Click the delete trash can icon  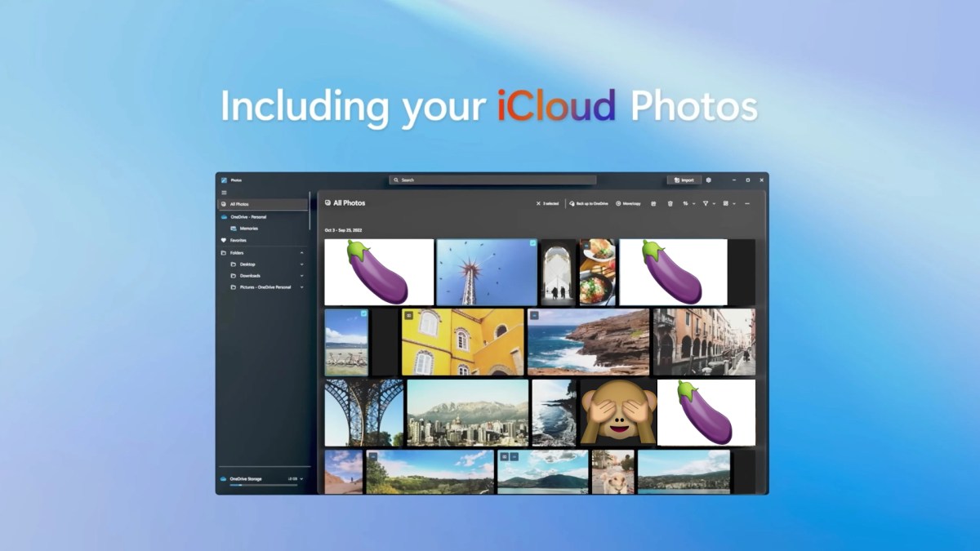pyautogui.click(x=670, y=203)
